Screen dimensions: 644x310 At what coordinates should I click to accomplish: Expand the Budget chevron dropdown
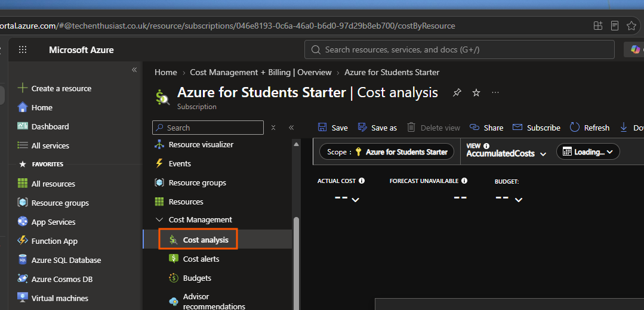[x=519, y=200]
